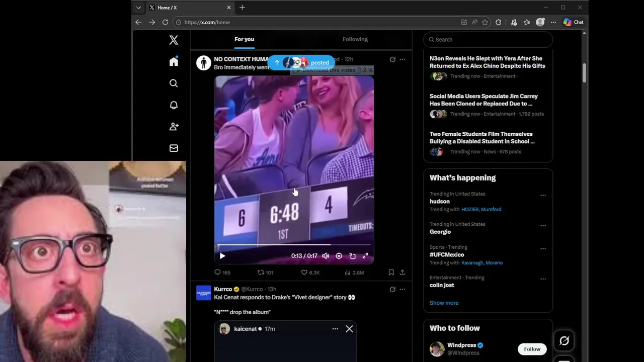644x362 pixels.
Task: Open the Georgio trending topic
Action: point(440,232)
